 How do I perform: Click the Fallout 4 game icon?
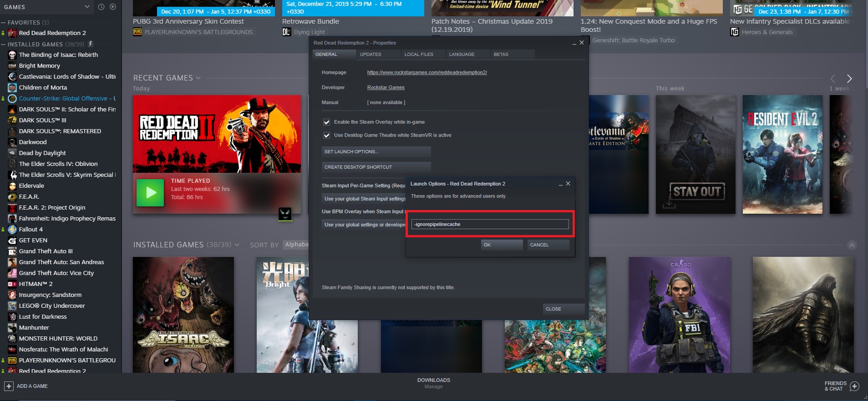point(12,230)
